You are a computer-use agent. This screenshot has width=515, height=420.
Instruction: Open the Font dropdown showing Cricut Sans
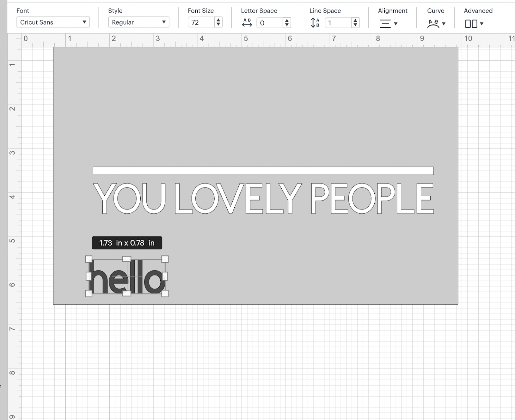[x=53, y=22]
